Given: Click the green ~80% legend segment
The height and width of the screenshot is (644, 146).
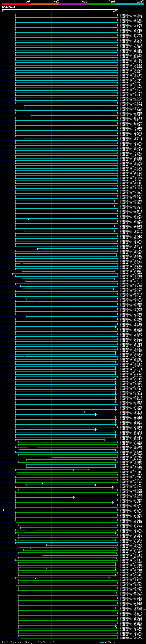Looking at the screenshot, I should coord(101,4).
